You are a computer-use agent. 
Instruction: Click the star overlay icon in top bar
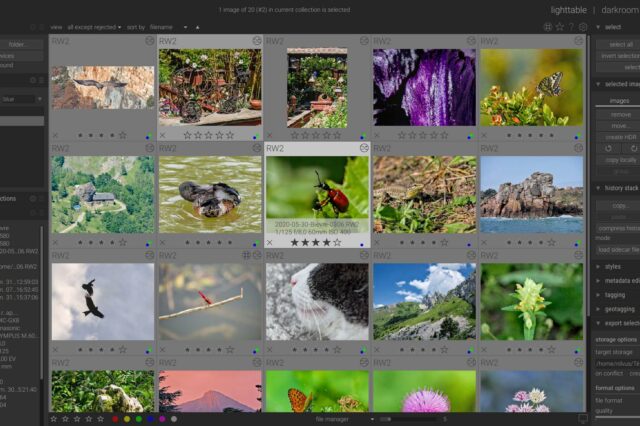pyautogui.click(x=559, y=27)
